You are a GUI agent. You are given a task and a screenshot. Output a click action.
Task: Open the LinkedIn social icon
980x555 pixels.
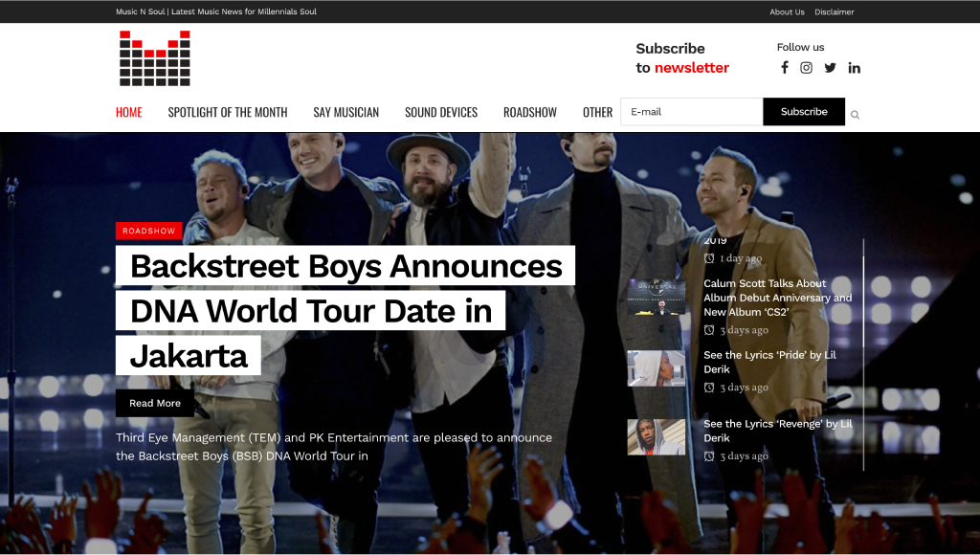tap(854, 68)
